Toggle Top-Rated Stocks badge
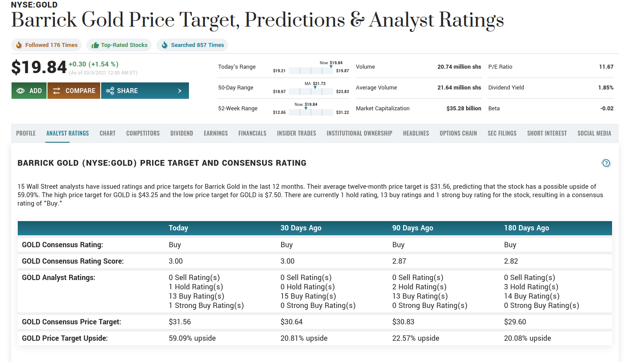The width and height of the screenshot is (644, 362). (x=119, y=45)
